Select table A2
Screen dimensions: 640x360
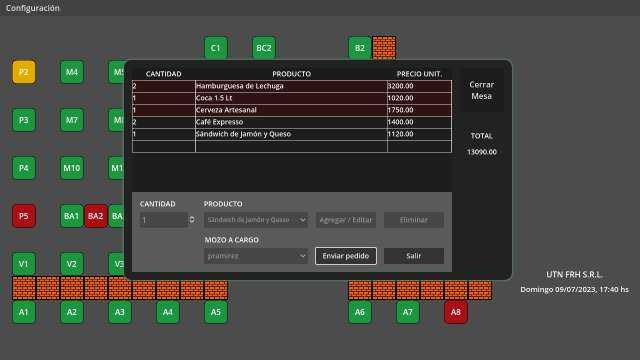(72, 312)
